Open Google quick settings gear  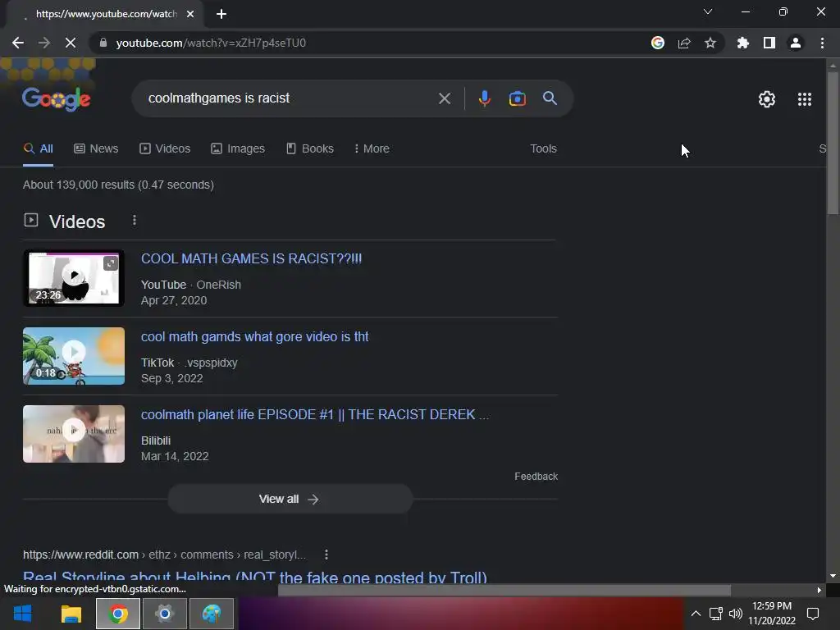(x=767, y=99)
